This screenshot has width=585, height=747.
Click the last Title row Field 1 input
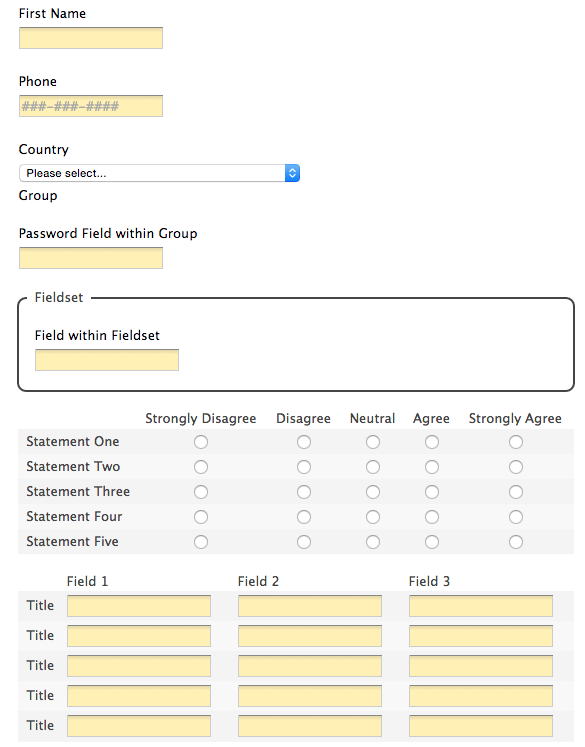139,726
